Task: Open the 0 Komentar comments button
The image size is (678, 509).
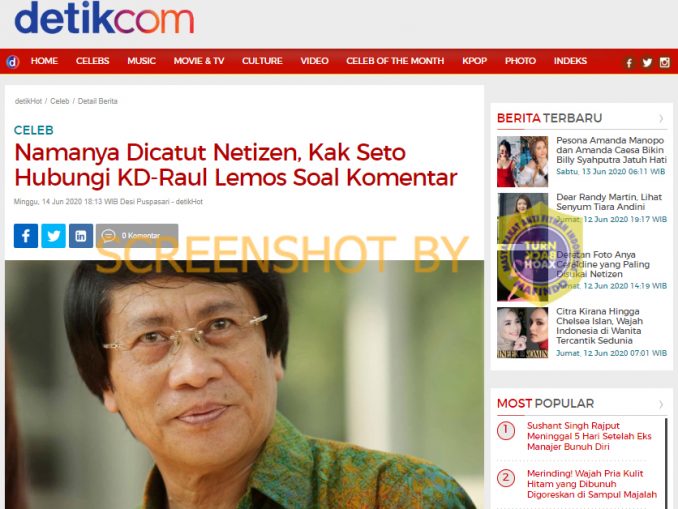Action: click(137, 236)
